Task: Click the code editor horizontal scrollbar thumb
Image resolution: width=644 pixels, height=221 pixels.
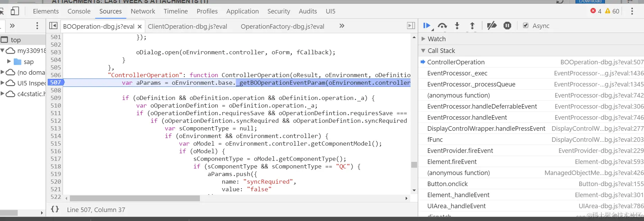Action: (135, 199)
